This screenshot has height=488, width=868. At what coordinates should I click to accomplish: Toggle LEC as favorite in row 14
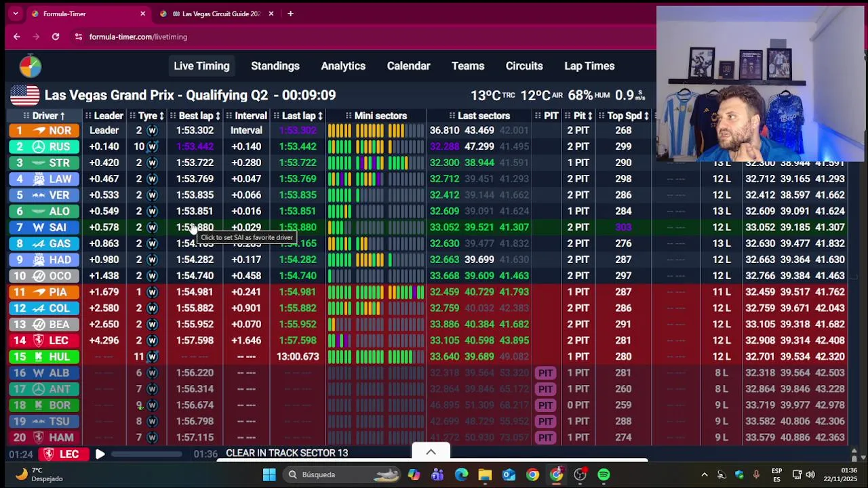(45, 340)
